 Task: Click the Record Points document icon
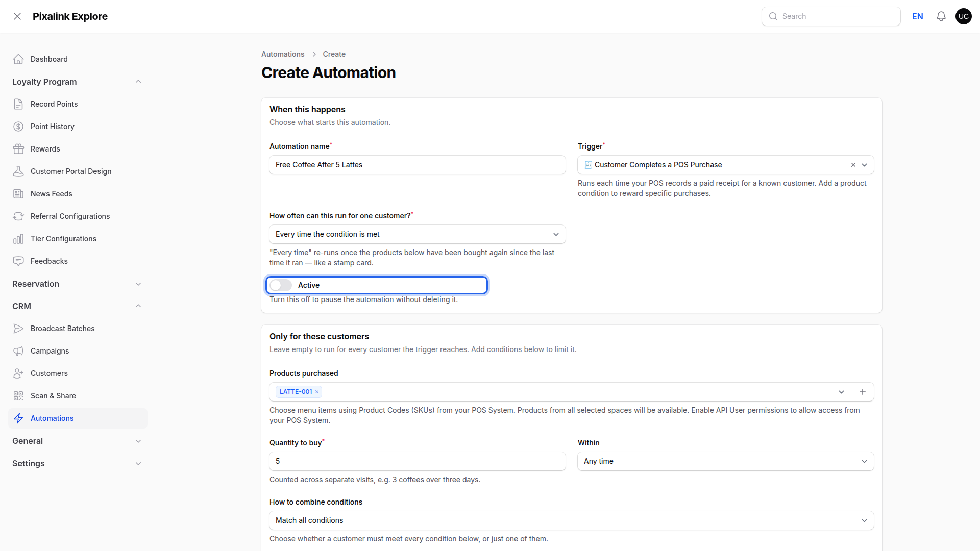point(18,104)
